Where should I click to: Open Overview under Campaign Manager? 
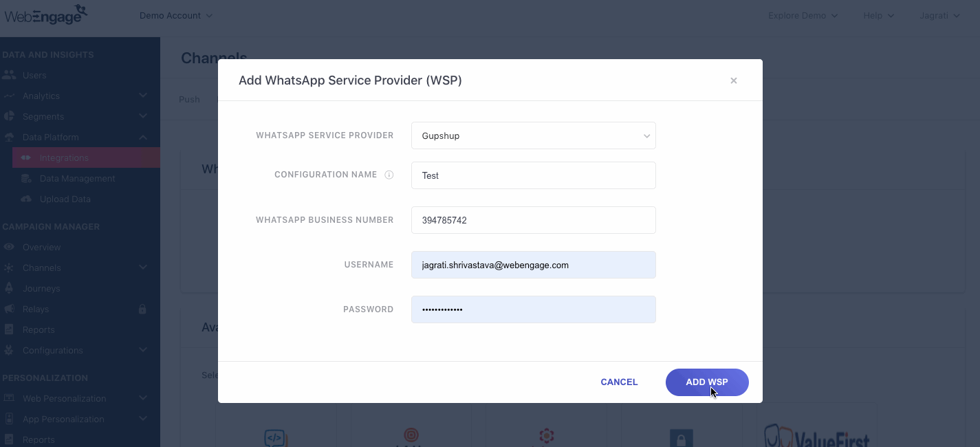(41, 247)
